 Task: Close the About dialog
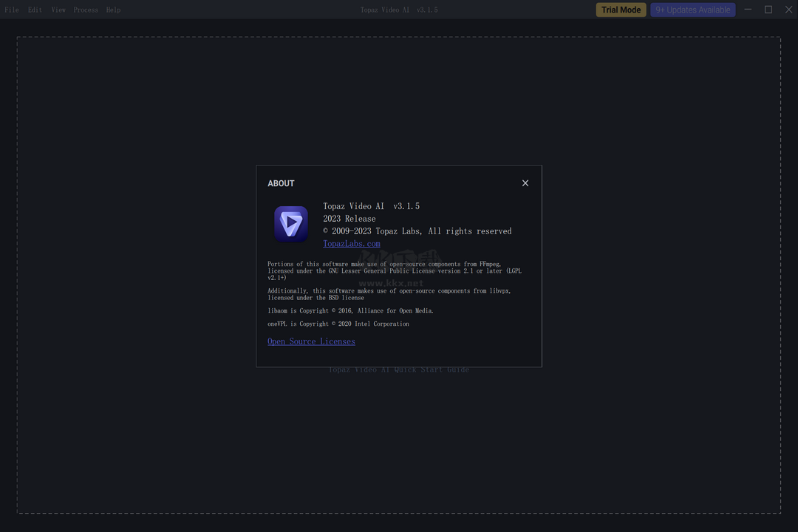point(525,183)
